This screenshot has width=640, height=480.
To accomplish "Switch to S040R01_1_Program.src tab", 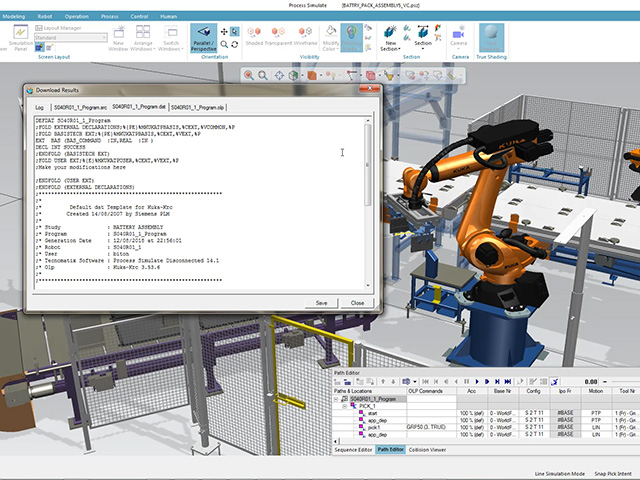I will 78,106.
